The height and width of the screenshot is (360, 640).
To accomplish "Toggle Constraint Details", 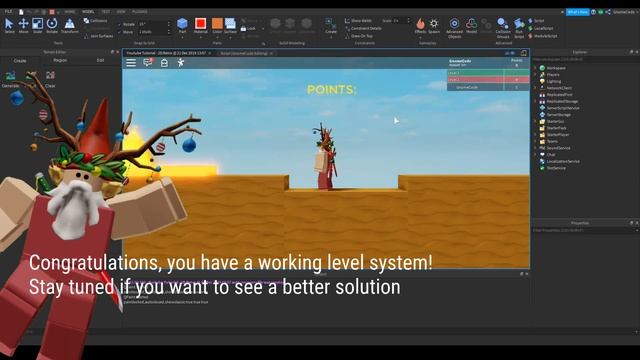I will click(363, 28).
